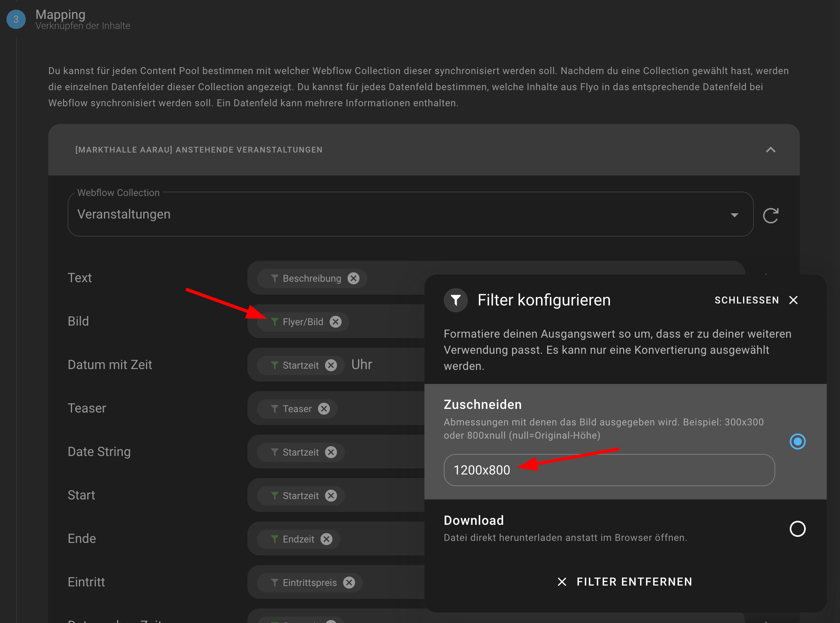Remove the Eintrittspreis chip from the Eintritt field

(348, 582)
